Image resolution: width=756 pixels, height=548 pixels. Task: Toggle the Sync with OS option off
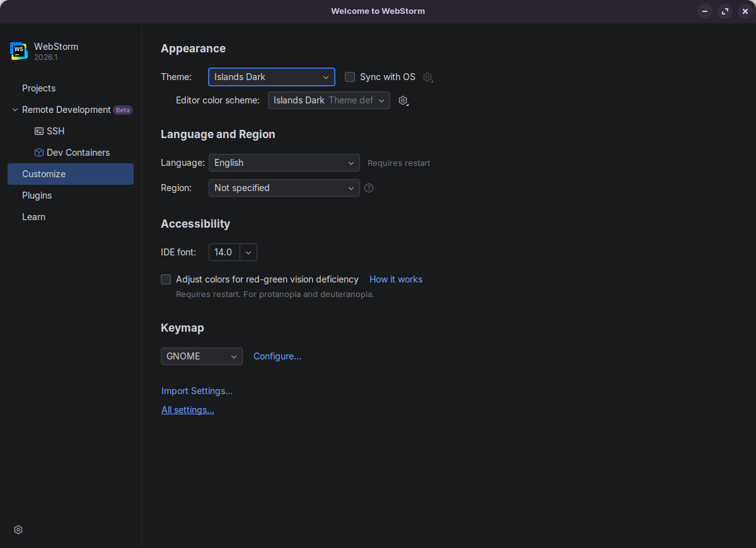[x=350, y=77]
